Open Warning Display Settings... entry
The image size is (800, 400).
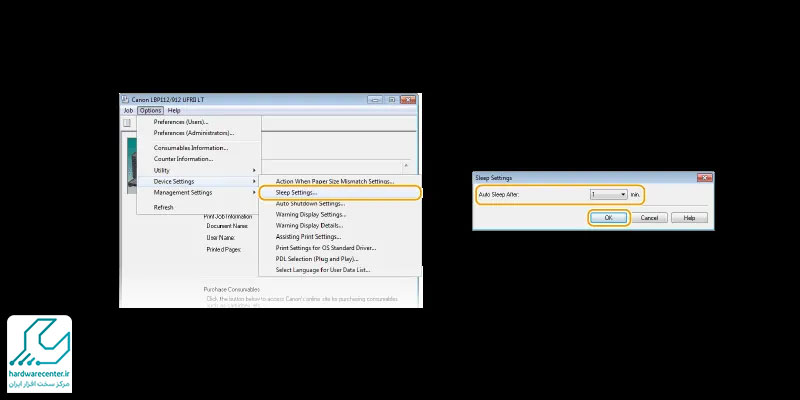[340, 215]
